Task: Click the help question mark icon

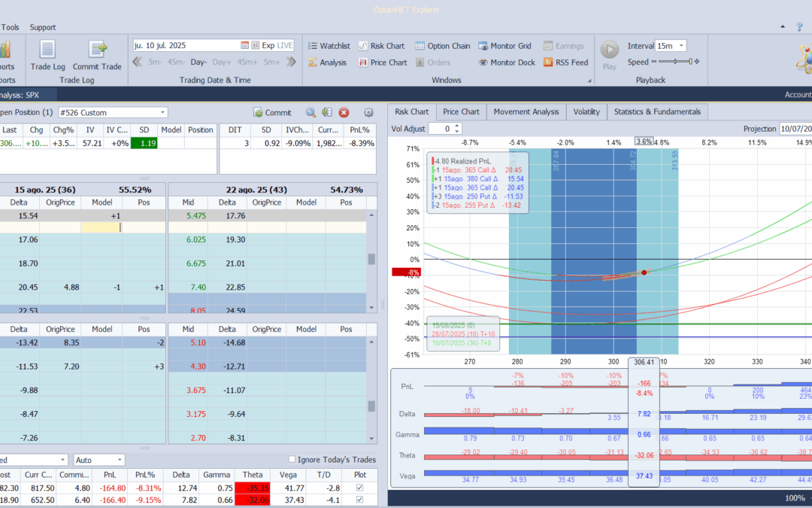Action: 799,27
